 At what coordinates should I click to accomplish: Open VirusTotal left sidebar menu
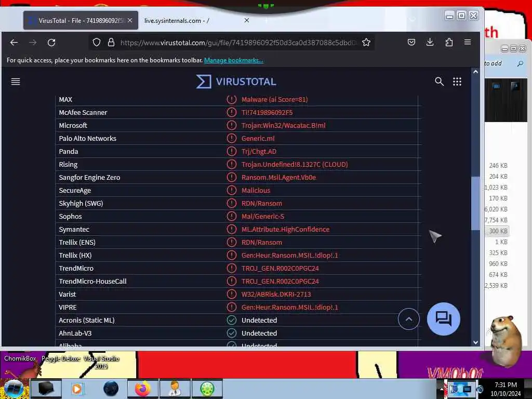pyautogui.click(x=16, y=82)
